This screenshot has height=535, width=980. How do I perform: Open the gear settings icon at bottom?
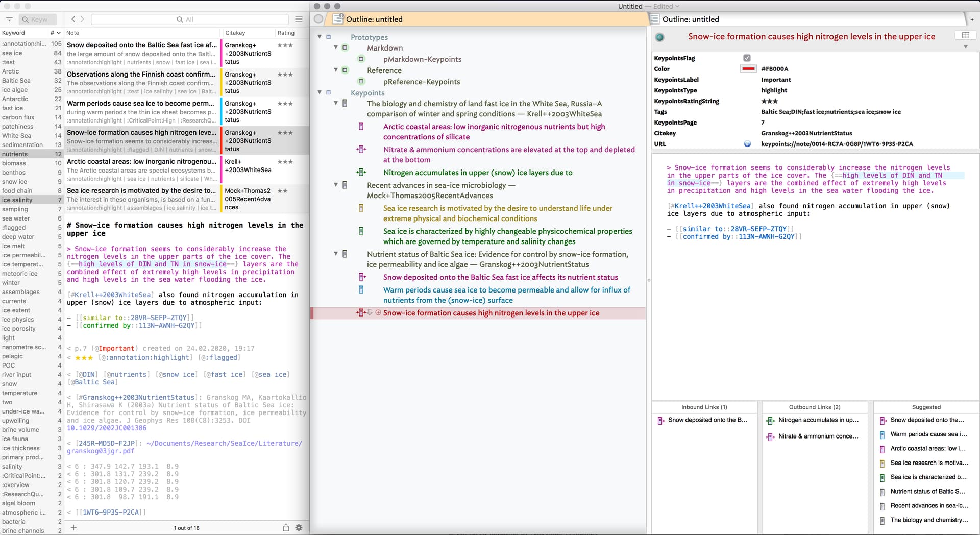tap(299, 527)
